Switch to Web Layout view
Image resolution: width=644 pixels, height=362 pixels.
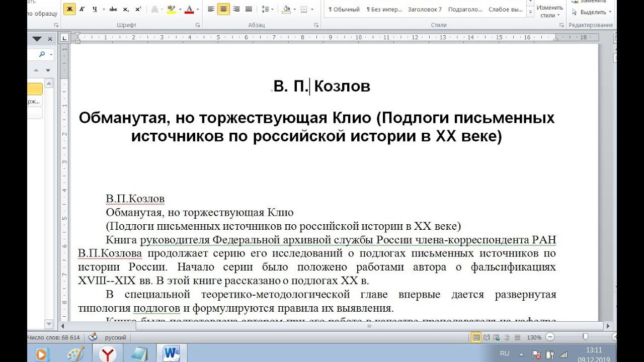495,337
